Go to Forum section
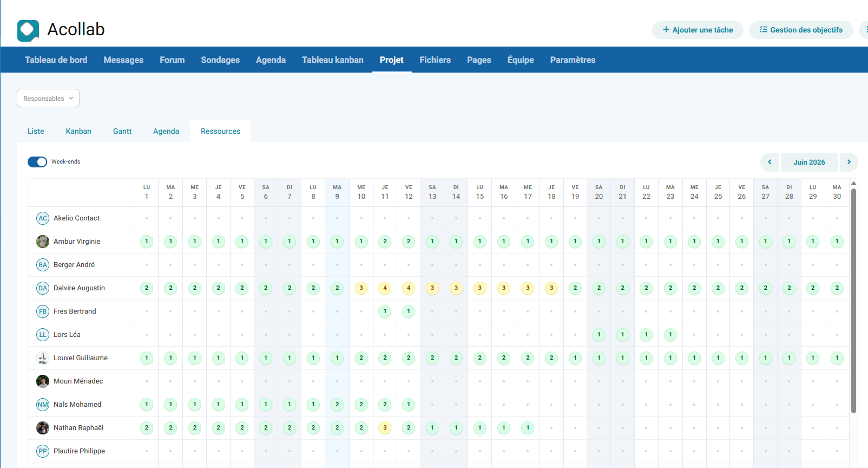Image resolution: width=868 pixels, height=468 pixels. (x=172, y=60)
